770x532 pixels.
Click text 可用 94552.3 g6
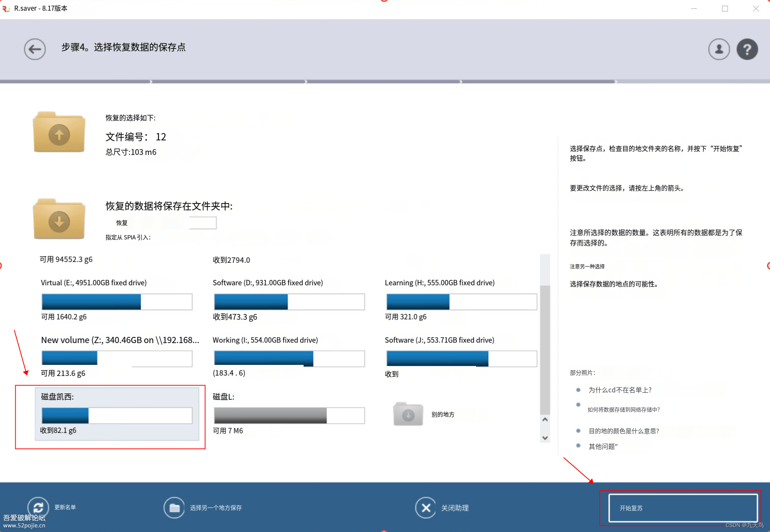66,259
